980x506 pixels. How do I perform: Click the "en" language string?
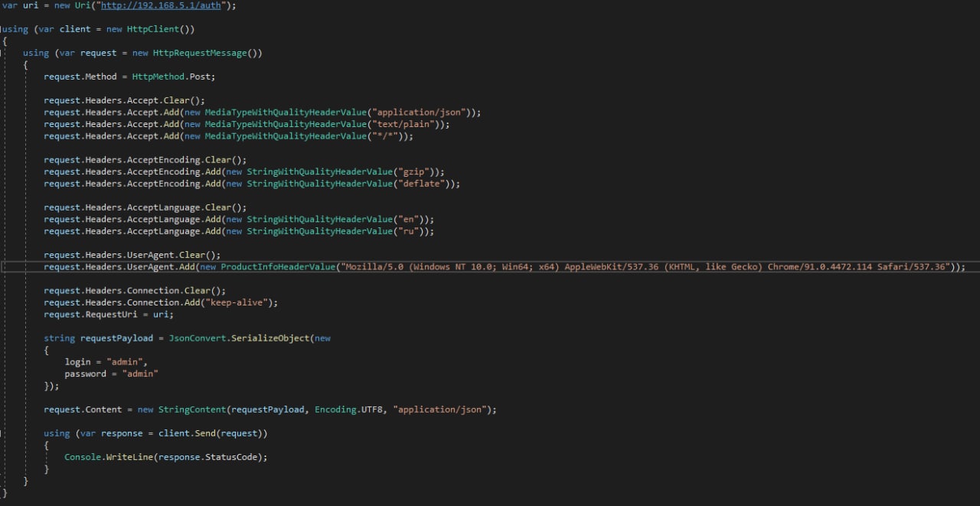(409, 219)
